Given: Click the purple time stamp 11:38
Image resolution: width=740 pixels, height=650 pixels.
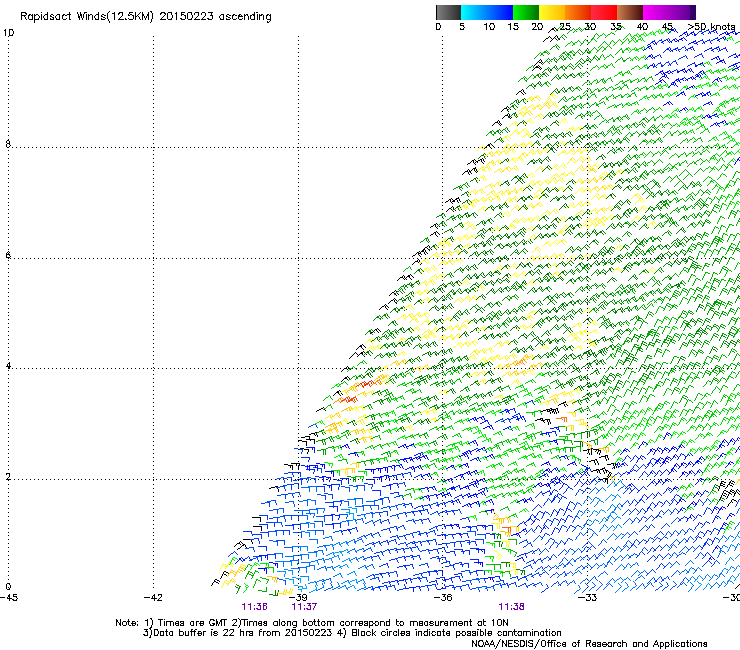Looking at the screenshot, I should coord(512,607).
